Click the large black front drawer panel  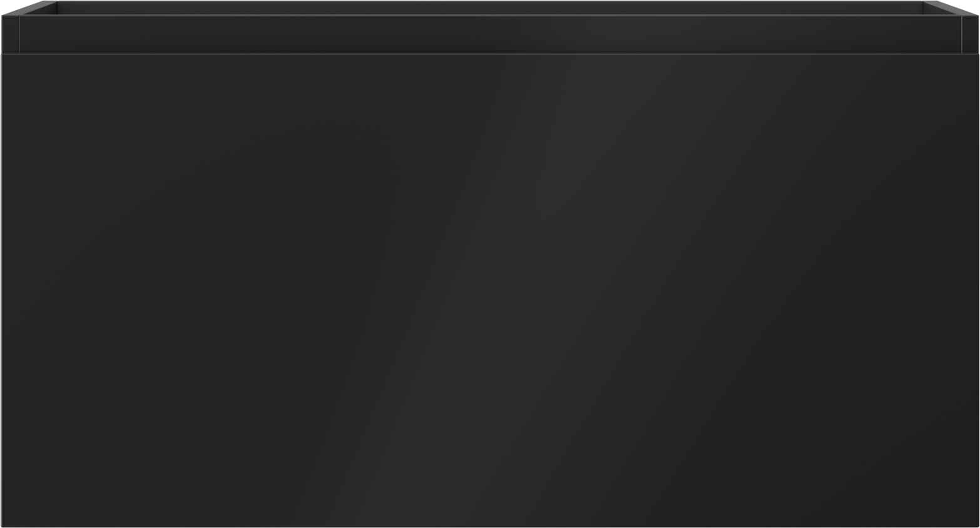[x=490, y=290]
